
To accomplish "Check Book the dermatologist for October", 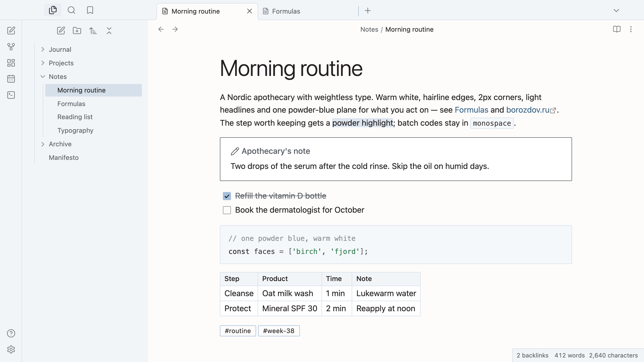I will click(227, 210).
